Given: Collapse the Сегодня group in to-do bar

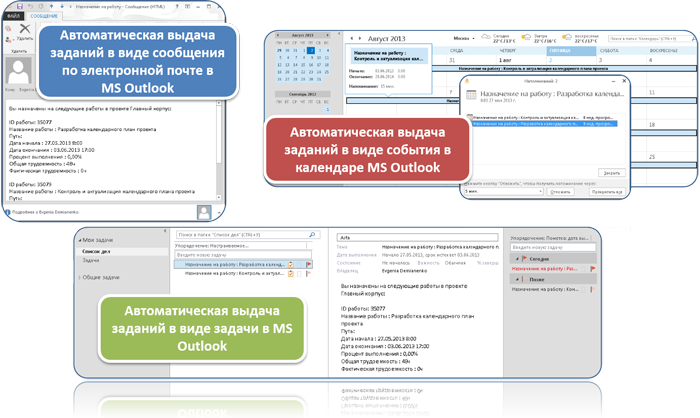Looking at the screenshot, I should [x=517, y=259].
